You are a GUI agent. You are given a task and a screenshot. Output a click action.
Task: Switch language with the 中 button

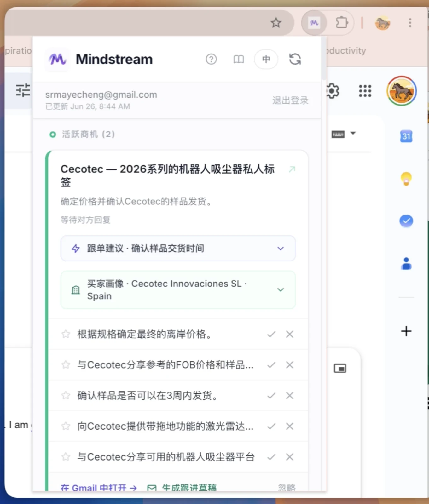[x=266, y=59]
